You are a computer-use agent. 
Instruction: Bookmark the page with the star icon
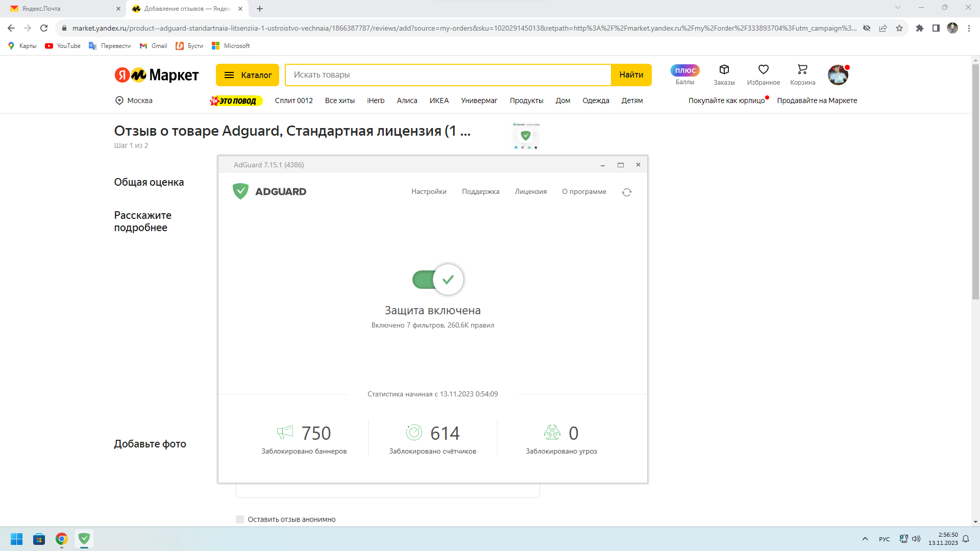(x=899, y=28)
